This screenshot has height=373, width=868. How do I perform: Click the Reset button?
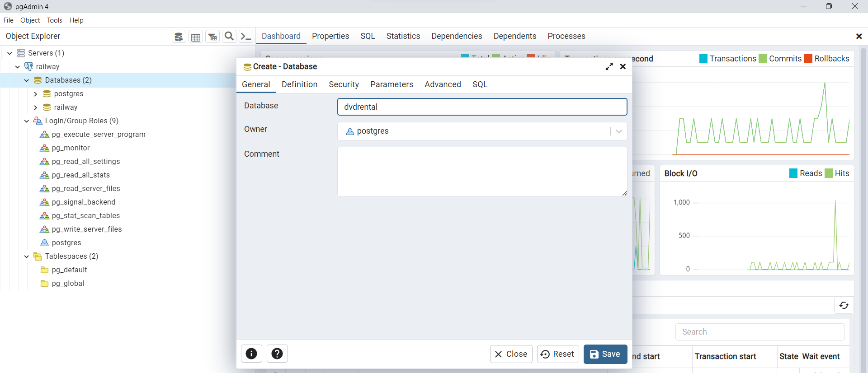pyautogui.click(x=558, y=354)
